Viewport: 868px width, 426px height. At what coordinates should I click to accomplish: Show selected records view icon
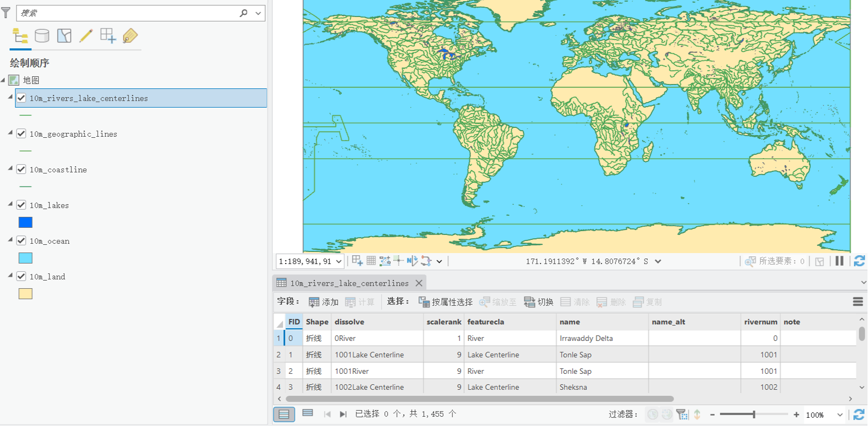pyautogui.click(x=307, y=413)
